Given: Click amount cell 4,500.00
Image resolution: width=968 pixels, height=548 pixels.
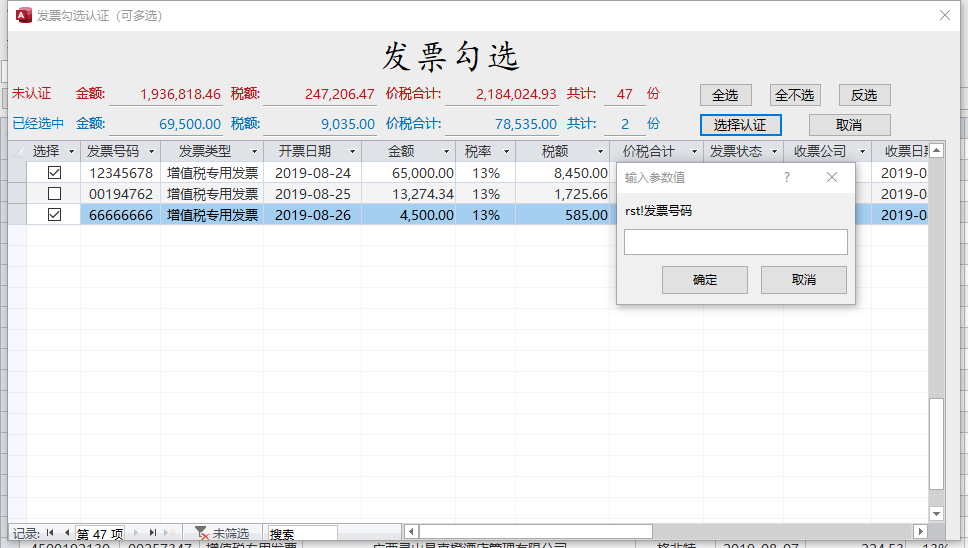Looking at the screenshot, I should (409, 215).
